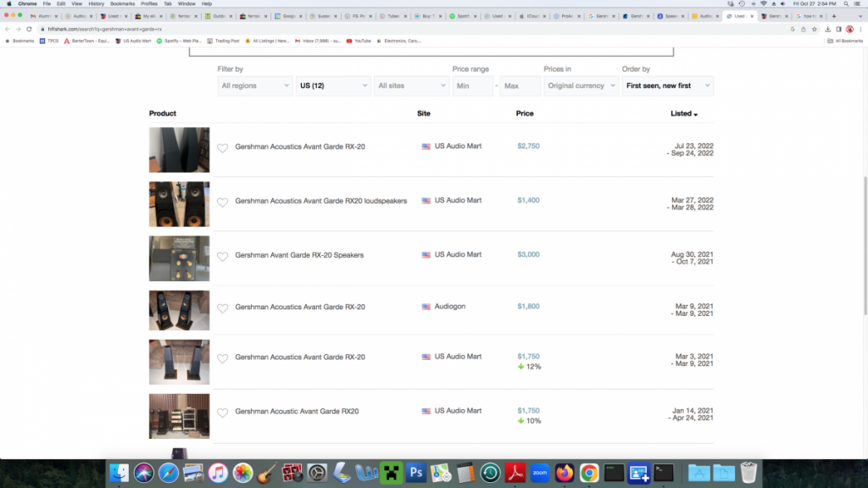This screenshot has height=488, width=868.
Task: Open the History menu
Action: 97,3
